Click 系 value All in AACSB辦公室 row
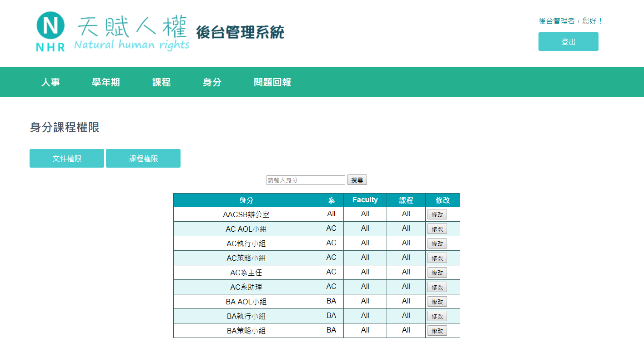 [331, 214]
